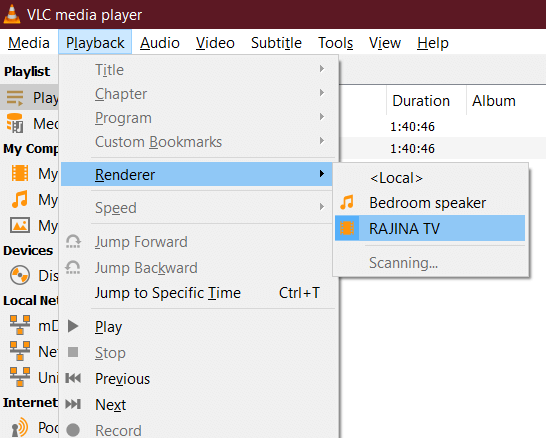Choose Bedroom speaker as renderer
The width and height of the screenshot is (546, 438).
430,203
